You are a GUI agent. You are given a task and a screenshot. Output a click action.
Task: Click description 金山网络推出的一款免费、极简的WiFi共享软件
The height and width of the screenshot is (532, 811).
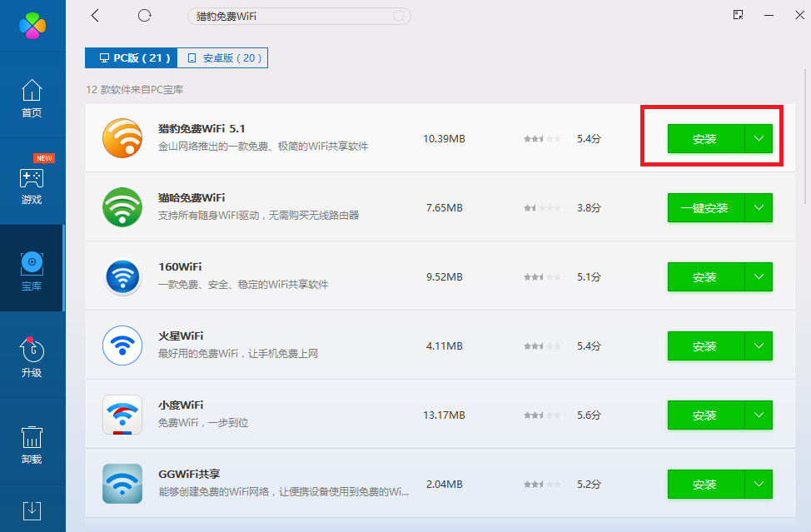point(263,147)
